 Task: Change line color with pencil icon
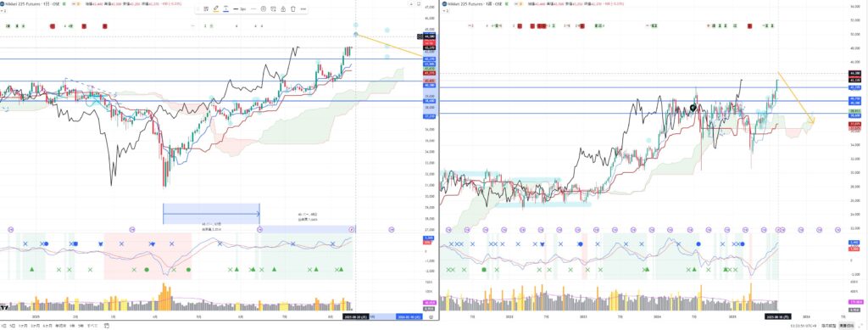[216, 8]
